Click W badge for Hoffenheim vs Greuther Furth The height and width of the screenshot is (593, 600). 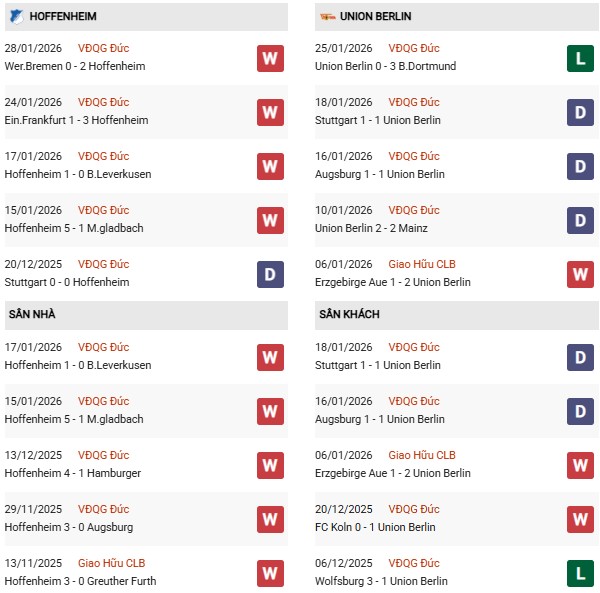270,573
